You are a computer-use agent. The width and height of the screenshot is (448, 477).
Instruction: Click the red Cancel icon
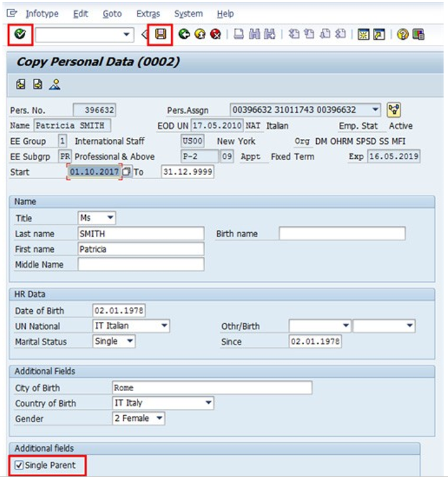pyautogui.click(x=216, y=34)
